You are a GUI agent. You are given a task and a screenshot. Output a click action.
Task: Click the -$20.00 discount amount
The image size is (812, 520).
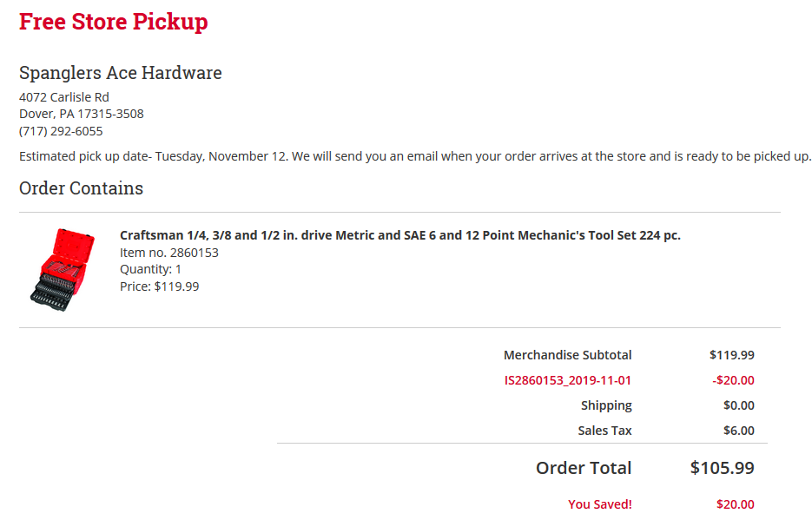click(733, 380)
